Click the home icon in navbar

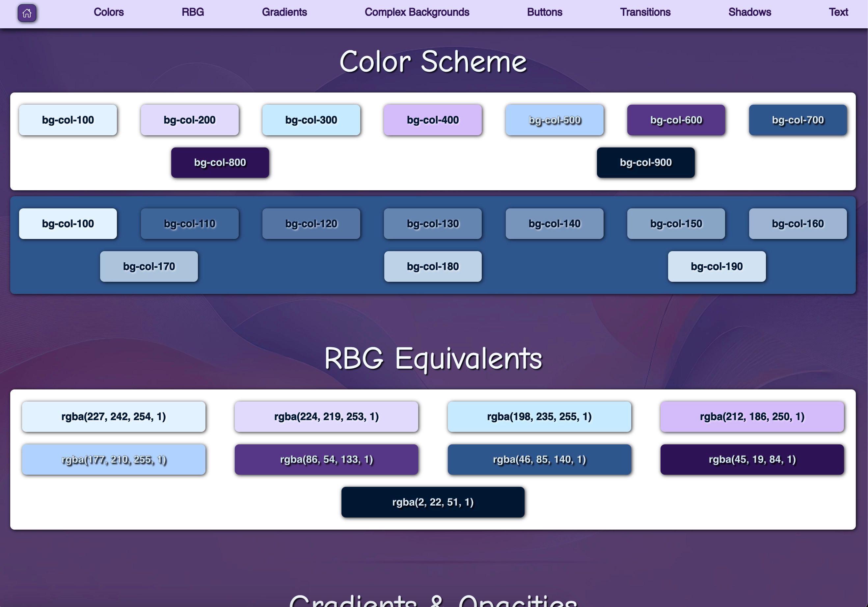pyautogui.click(x=27, y=13)
